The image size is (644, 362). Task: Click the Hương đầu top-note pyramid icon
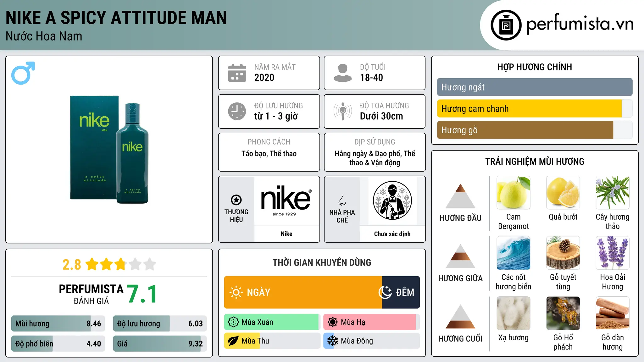coord(460,195)
